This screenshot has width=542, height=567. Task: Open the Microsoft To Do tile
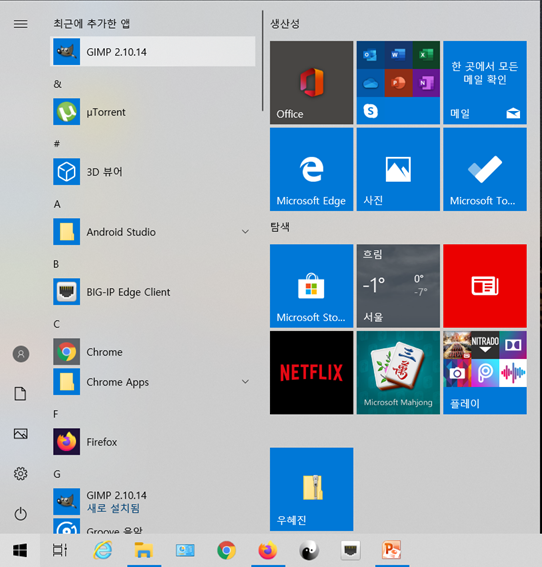click(485, 169)
